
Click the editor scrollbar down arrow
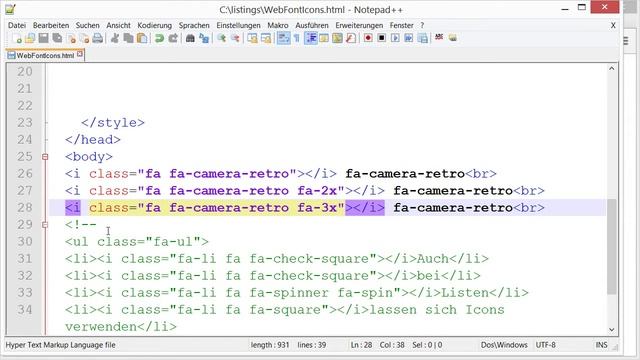611,329
